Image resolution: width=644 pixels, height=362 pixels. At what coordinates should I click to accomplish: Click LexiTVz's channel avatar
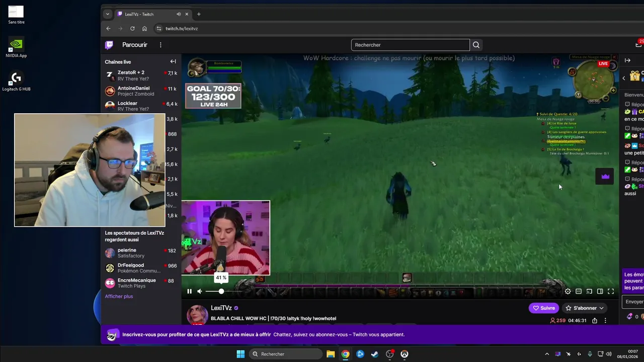197,314
